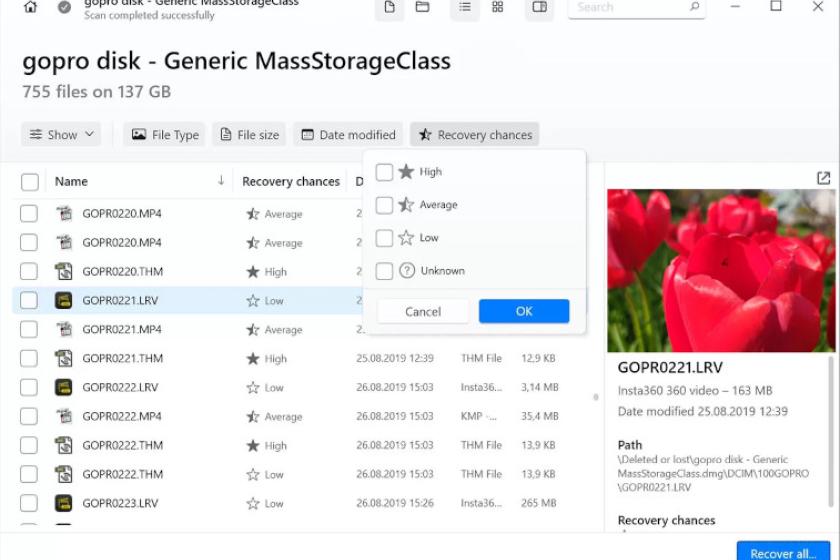The width and height of the screenshot is (840, 560).
Task: Click the preview panel vertical scrollbar
Action: click(x=831, y=431)
